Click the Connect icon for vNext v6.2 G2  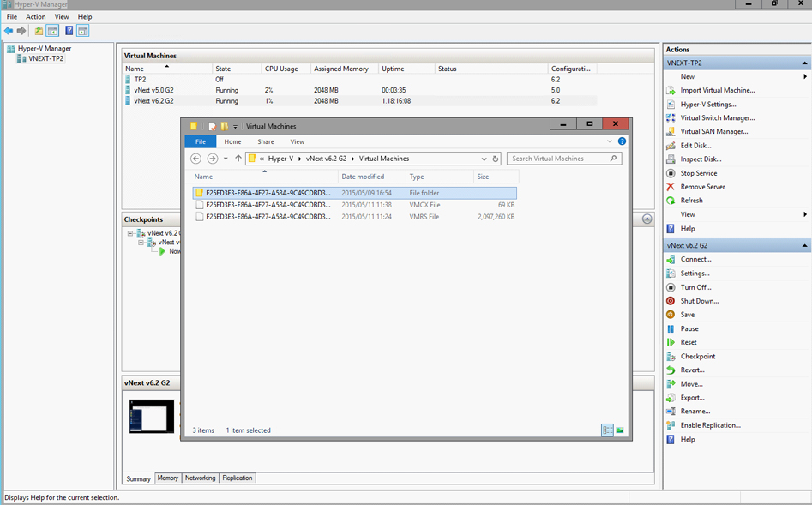coord(671,259)
